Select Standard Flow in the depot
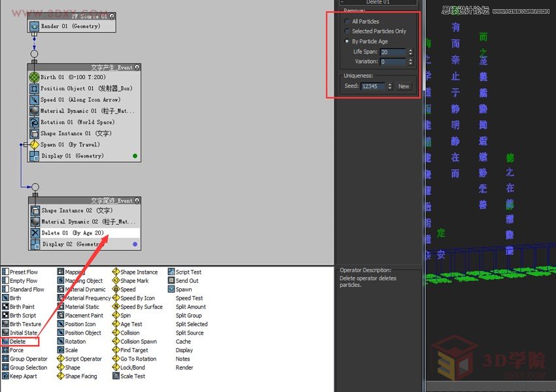 tap(23, 289)
